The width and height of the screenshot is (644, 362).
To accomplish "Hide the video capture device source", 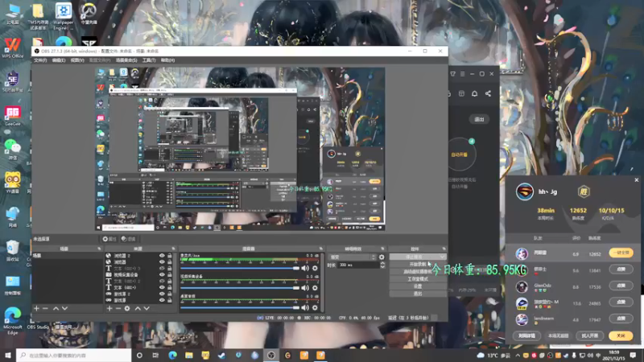I will [x=162, y=275].
